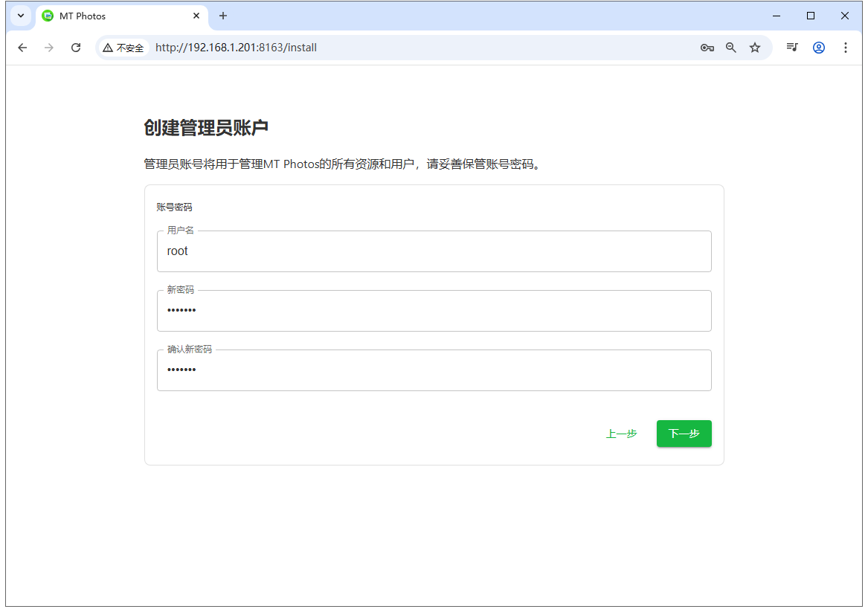Select the MT Photos tab

112,16
